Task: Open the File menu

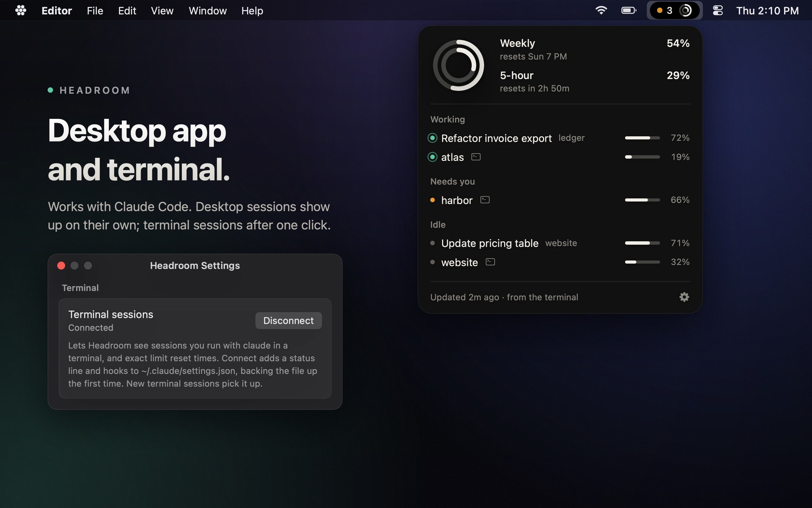Action: click(95, 11)
